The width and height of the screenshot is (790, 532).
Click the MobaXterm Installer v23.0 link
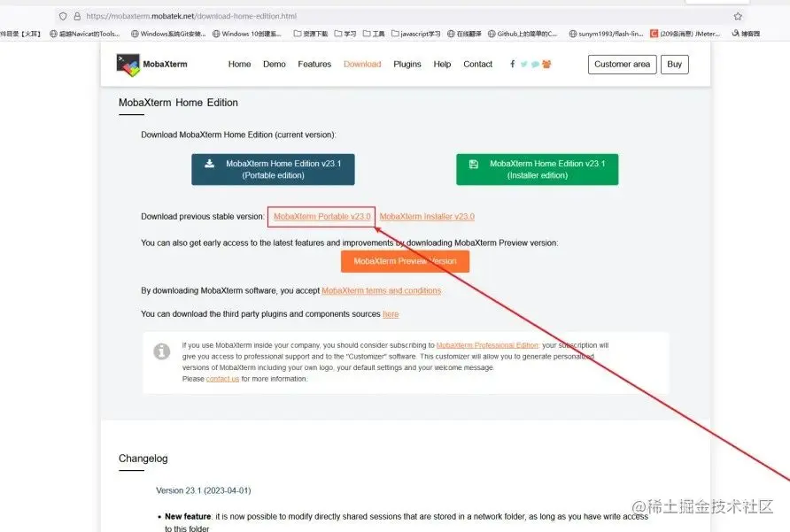coord(427,217)
